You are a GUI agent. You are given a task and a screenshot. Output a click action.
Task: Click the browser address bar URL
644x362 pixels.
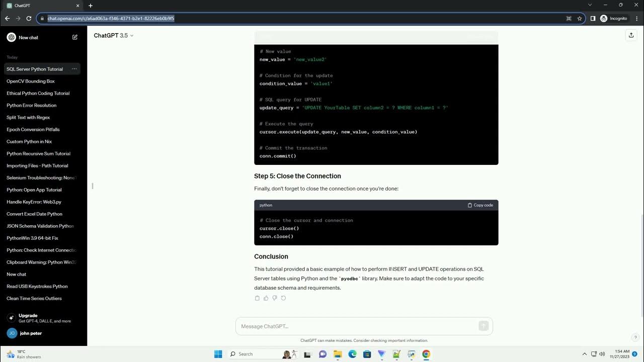111,18
